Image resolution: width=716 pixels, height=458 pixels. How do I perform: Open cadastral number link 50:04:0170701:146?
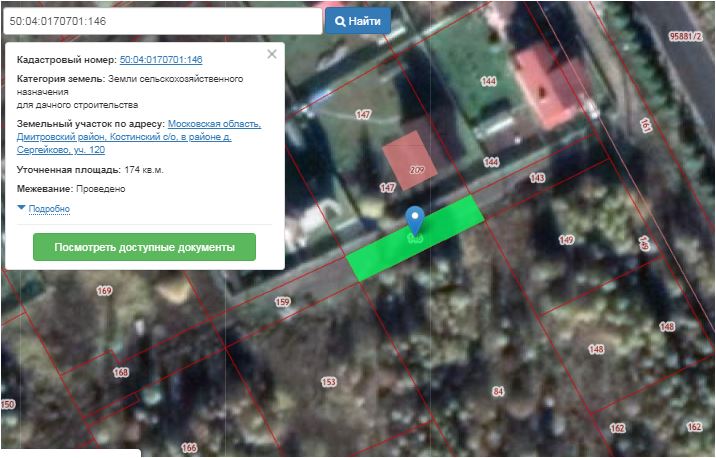(x=161, y=60)
